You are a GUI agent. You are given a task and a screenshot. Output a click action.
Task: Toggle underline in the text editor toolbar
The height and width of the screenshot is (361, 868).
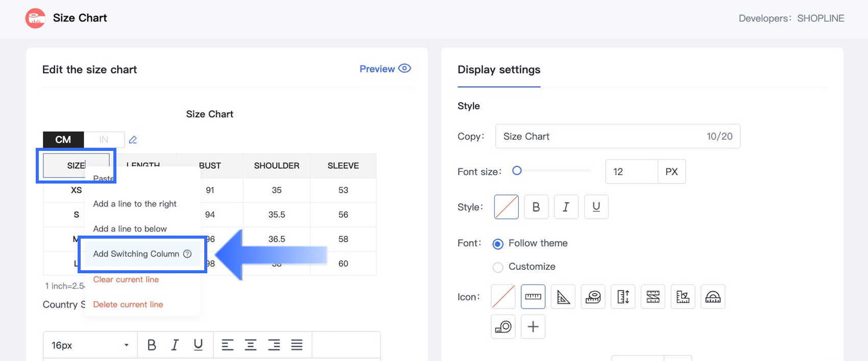pyautogui.click(x=198, y=345)
